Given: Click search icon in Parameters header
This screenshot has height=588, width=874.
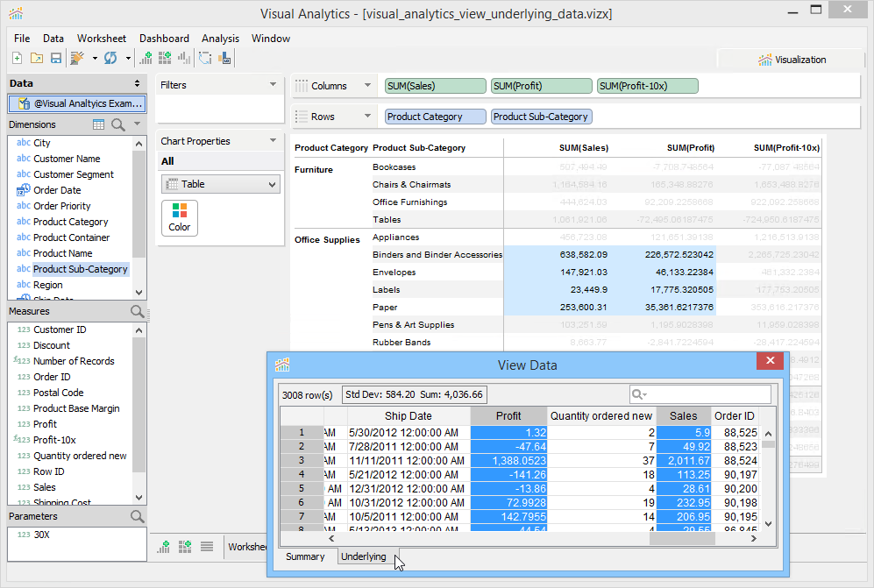Looking at the screenshot, I should [137, 516].
